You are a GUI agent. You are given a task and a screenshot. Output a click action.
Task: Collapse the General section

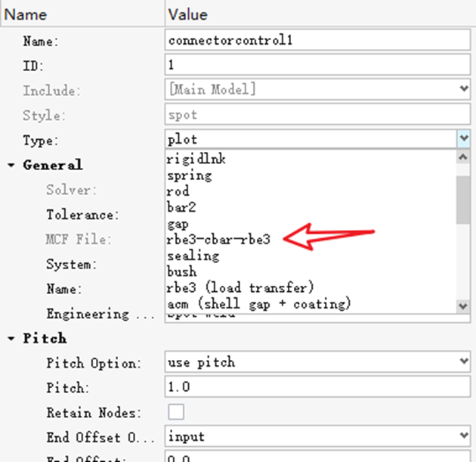click(x=11, y=166)
